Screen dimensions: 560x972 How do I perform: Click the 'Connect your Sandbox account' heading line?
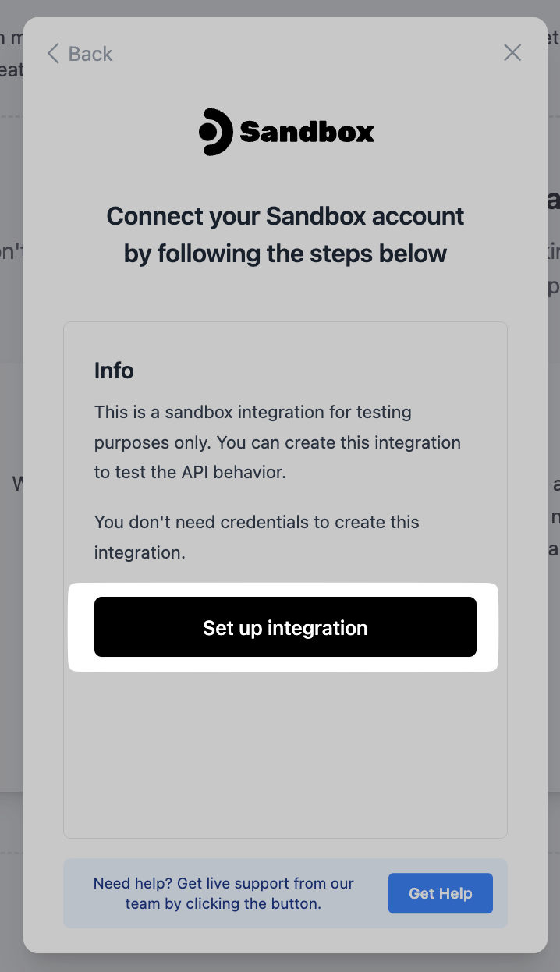pos(285,216)
